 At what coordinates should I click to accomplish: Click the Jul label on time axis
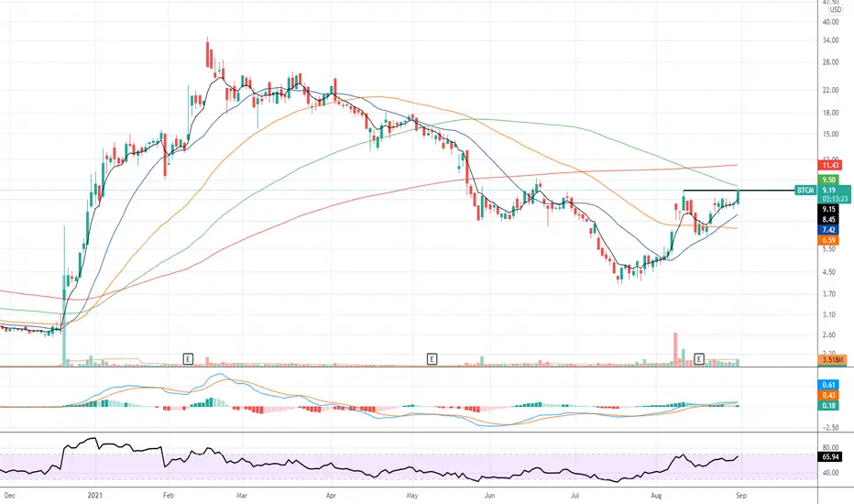pyautogui.click(x=575, y=495)
